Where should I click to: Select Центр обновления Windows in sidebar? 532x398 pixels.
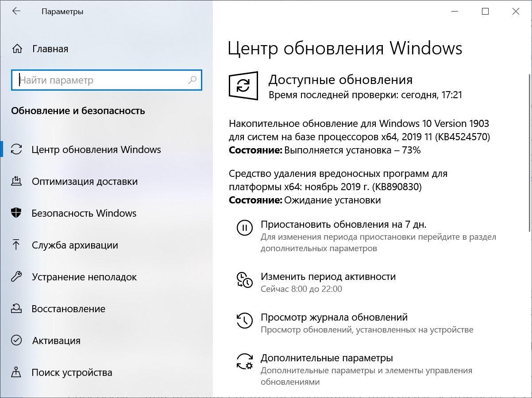point(96,149)
